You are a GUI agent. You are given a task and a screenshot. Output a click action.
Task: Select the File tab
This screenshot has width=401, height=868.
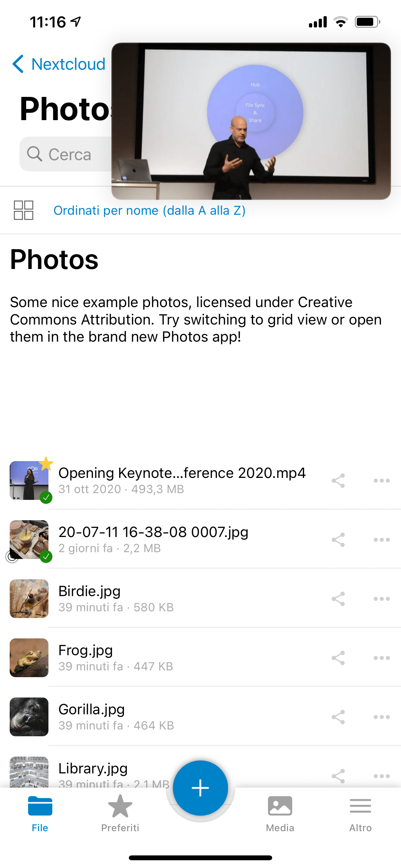coord(40,813)
